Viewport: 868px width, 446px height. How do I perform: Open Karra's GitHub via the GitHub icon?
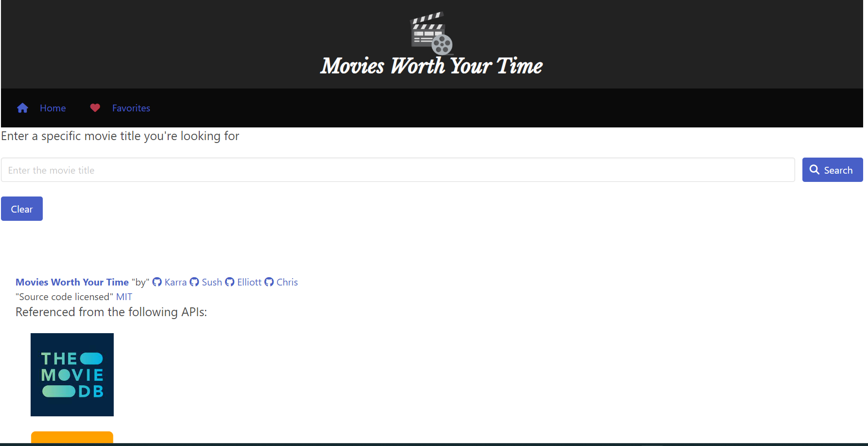pyautogui.click(x=157, y=282)
